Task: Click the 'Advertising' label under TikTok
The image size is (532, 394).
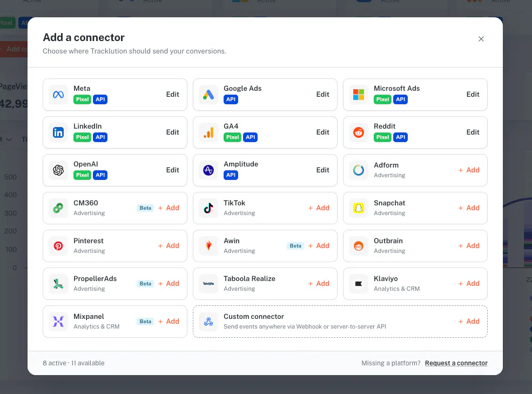Action: pos(239,213)
